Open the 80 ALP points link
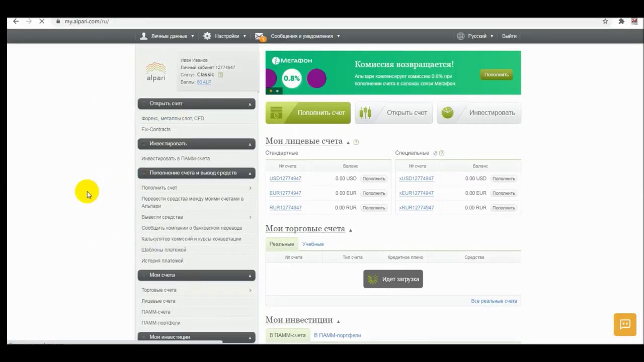Viewport: 644px width, 362px height. coord(204,82)
